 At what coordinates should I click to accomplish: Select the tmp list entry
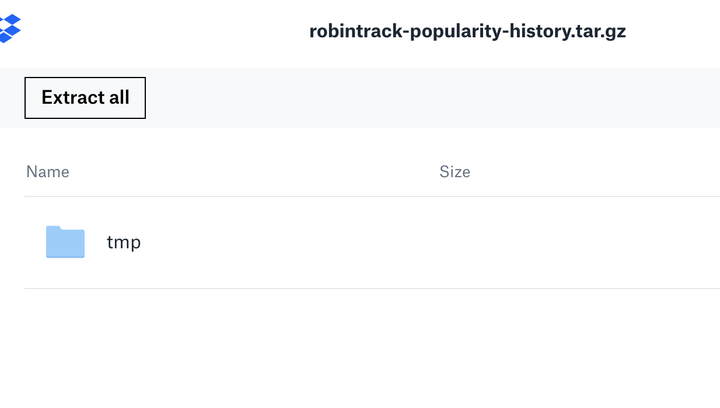(372, 242)
